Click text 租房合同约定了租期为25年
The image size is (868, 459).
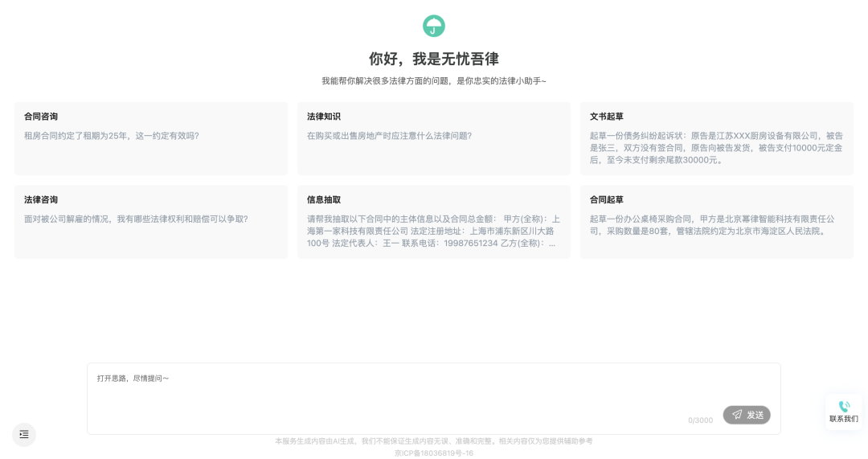[76, 136]
